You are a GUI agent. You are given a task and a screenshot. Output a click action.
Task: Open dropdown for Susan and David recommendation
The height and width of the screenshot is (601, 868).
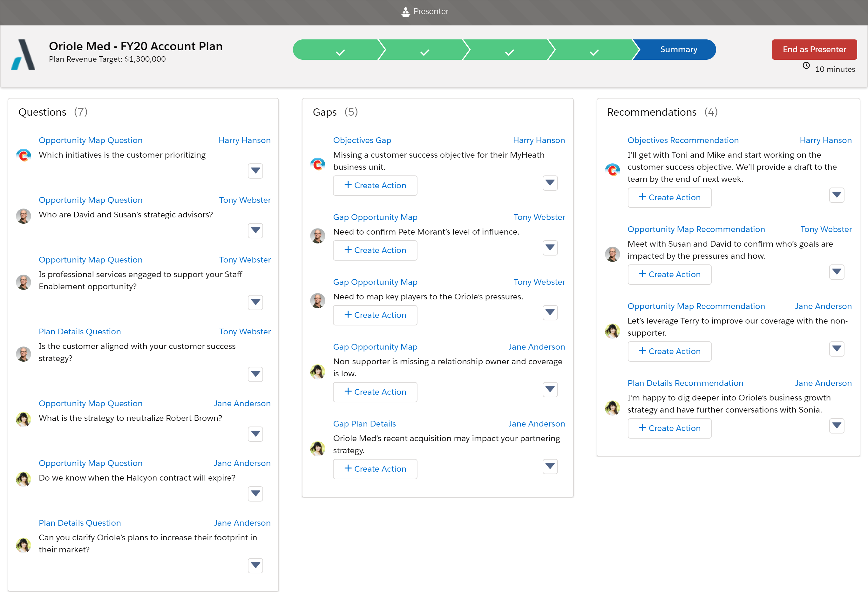(837, 272)
